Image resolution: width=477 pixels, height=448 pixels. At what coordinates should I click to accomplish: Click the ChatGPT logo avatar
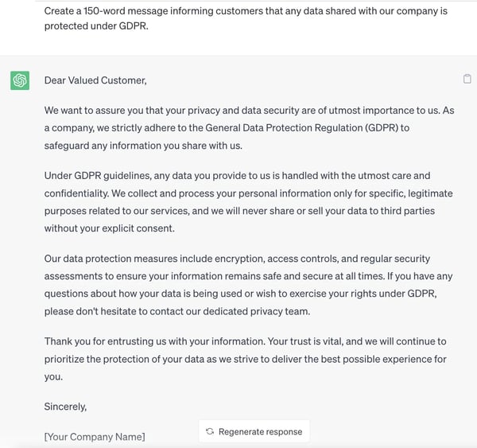(20, 80)
